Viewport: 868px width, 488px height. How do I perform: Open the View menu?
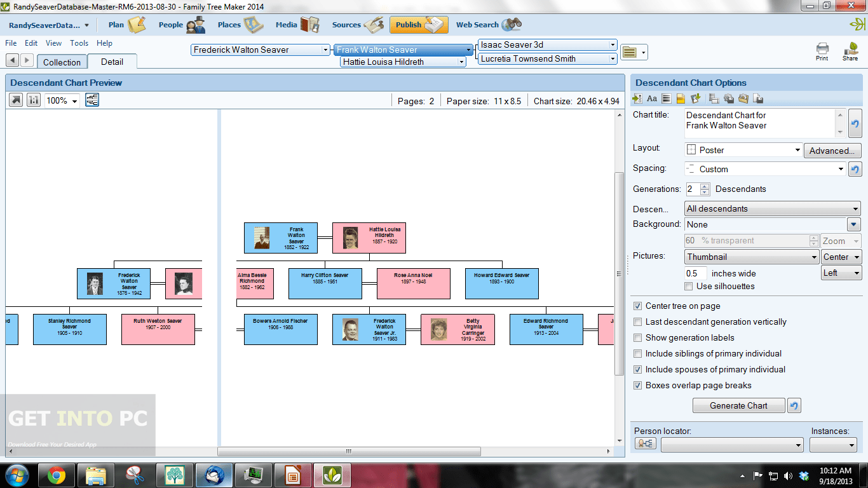(53, 43)
